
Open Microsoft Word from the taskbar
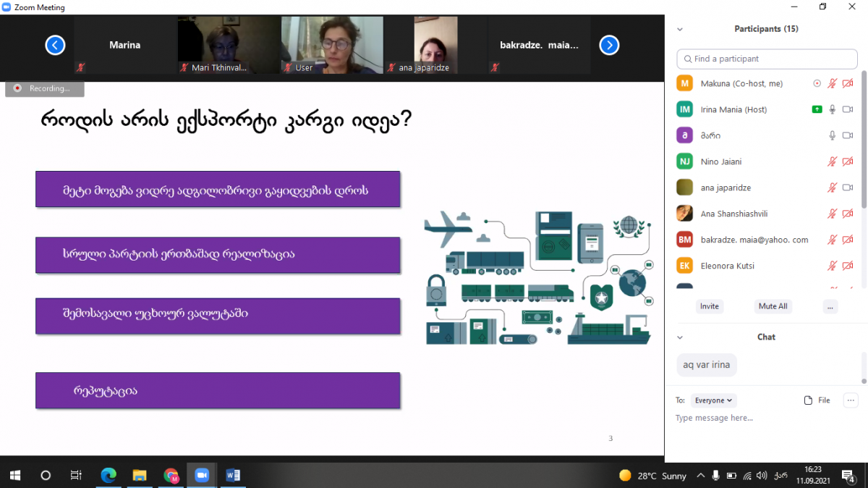click(233, 475)
